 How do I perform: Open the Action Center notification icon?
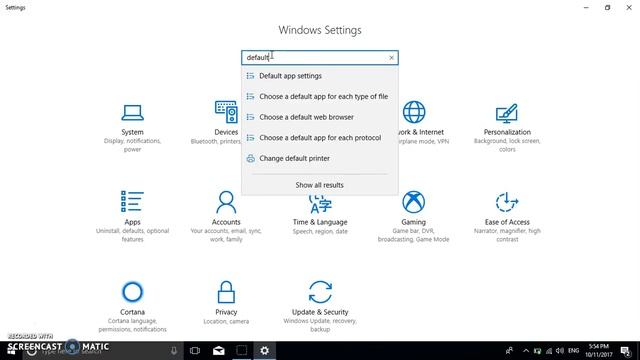pyautogui.click(x=625, y=351)
